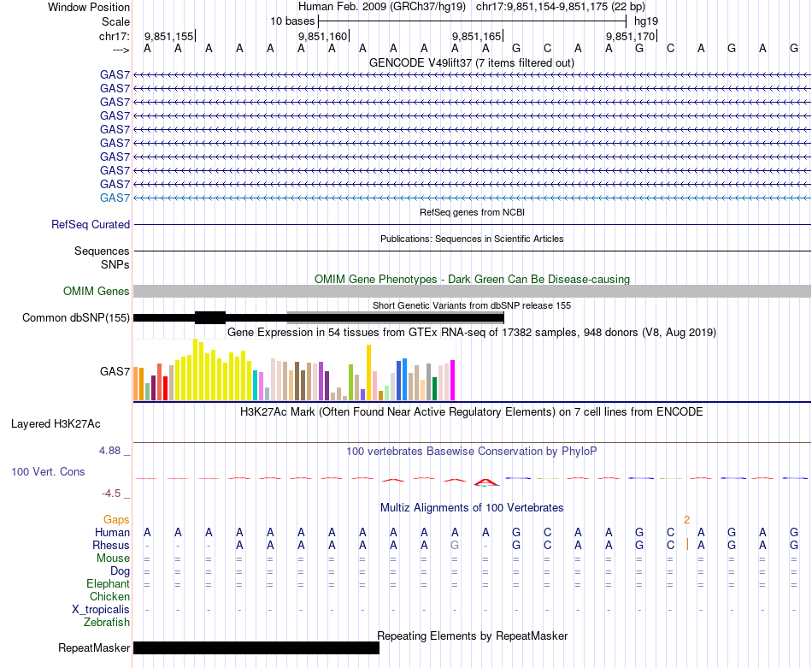Select the Chicken alignment row label
The image size is (812, 668).
(x=109, y=596)
